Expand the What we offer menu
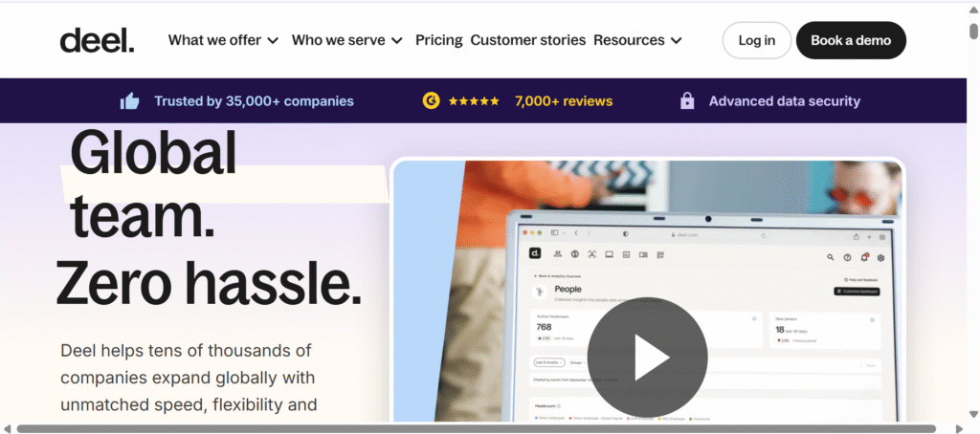Screen dimensions: 980x434 pyautogui.click(x=223, y=40)
